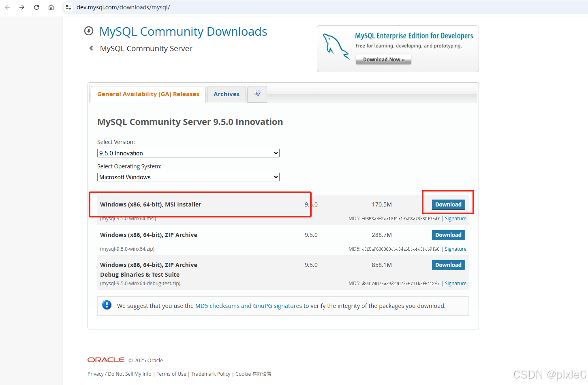
Task: Download the 288.7M ZIP Archive
Action: [448, 235]
